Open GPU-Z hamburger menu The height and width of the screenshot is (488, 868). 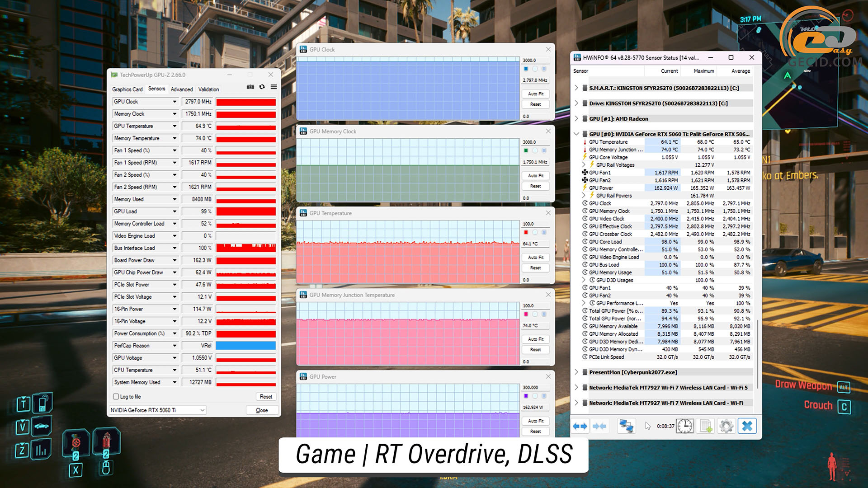point(274,87)
